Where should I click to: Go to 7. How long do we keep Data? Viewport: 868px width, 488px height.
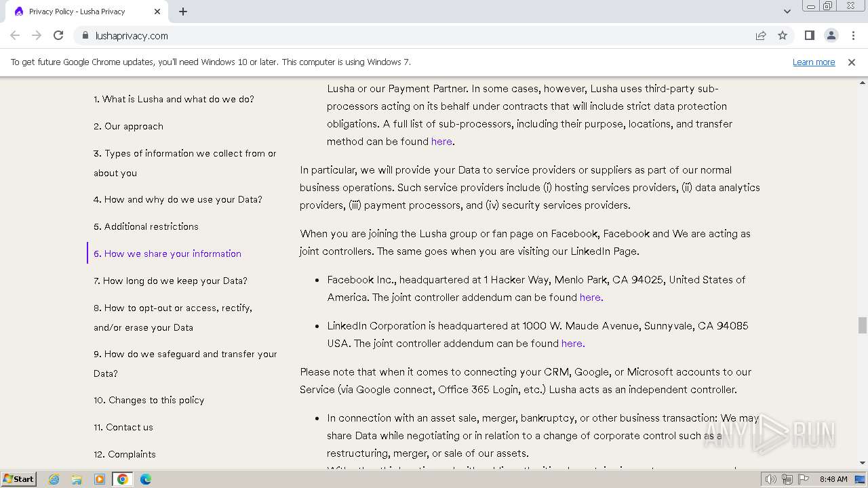click(170, 281)
